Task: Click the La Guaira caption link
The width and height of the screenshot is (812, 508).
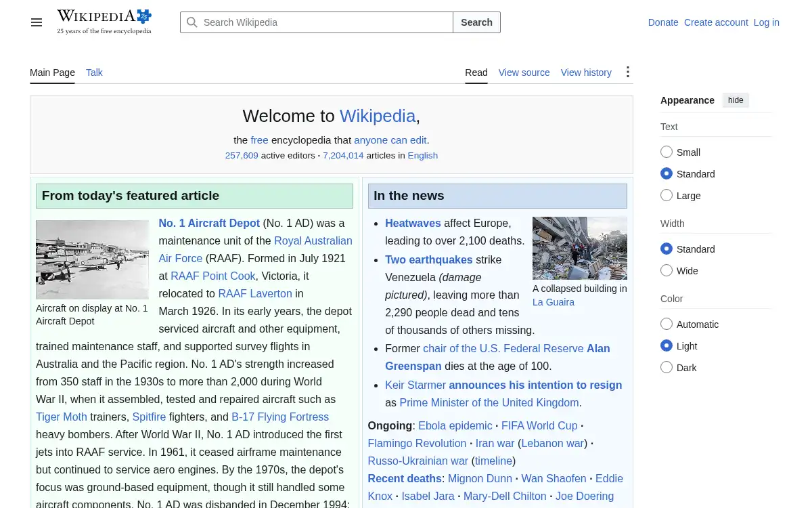Action: (554, 302)
